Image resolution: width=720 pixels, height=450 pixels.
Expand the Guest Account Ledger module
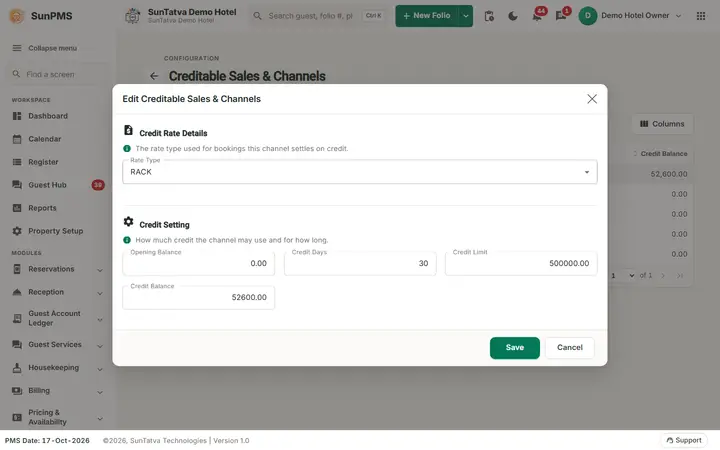pyautogui.click(x=100, y=320)
